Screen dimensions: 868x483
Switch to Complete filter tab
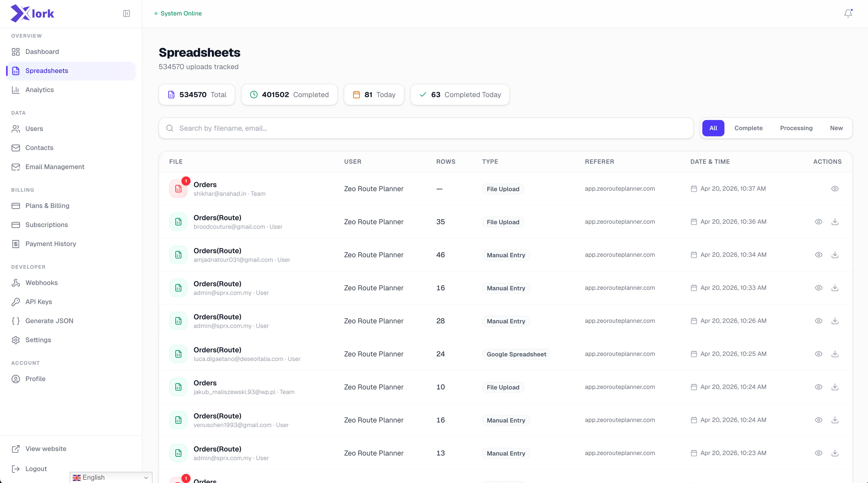click(x=748, y=128)
